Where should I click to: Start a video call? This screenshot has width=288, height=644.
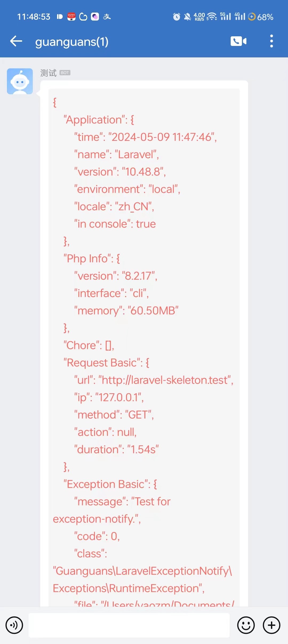[239, 41]
